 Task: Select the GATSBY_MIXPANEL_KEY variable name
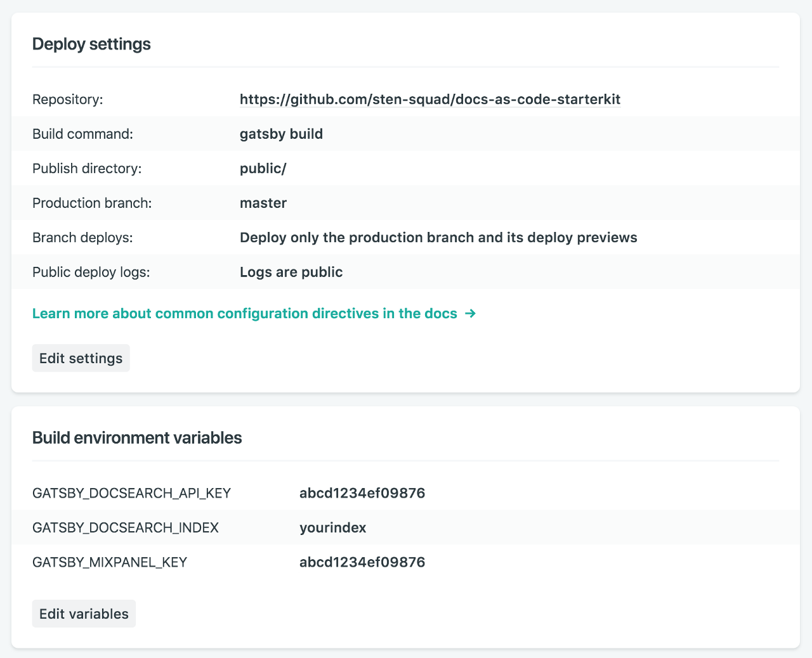click(x=110, y=562)
